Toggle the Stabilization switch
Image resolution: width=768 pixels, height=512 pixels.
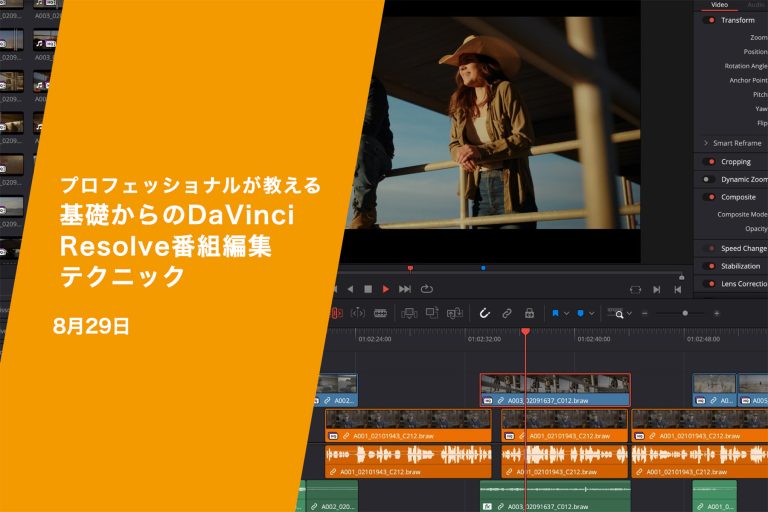point(709,266)
